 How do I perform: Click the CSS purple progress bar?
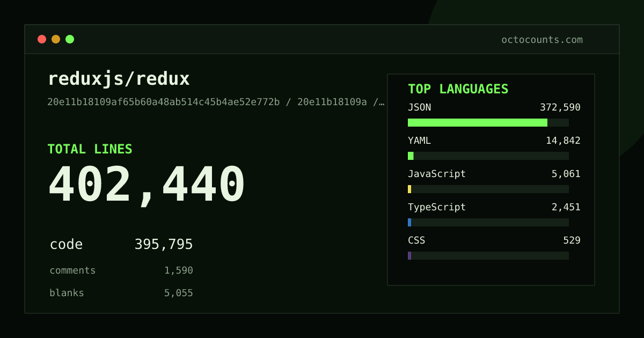point(409,255)
